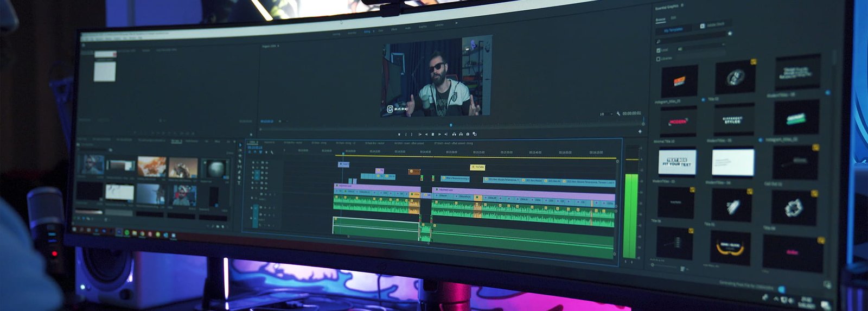Open the Essential Graphics panel menu
Viewport: 868px width, 311px height.
(682, 5)
